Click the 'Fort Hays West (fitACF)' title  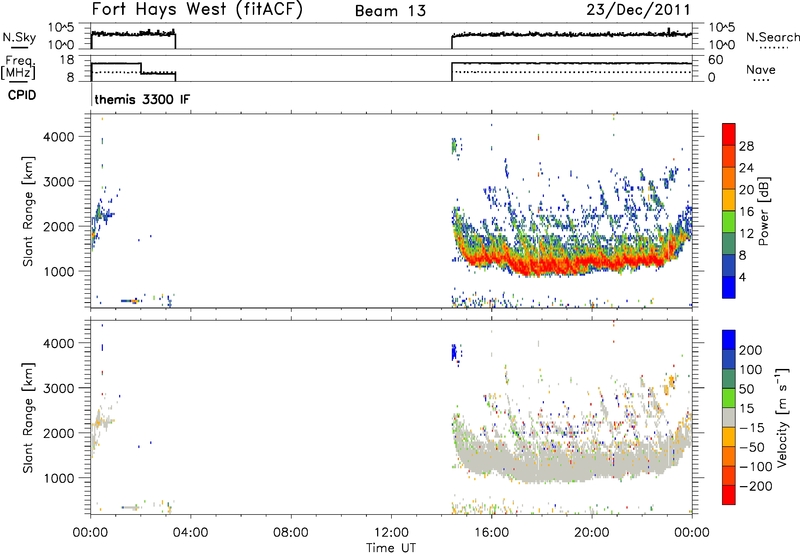tap(197, 9)
